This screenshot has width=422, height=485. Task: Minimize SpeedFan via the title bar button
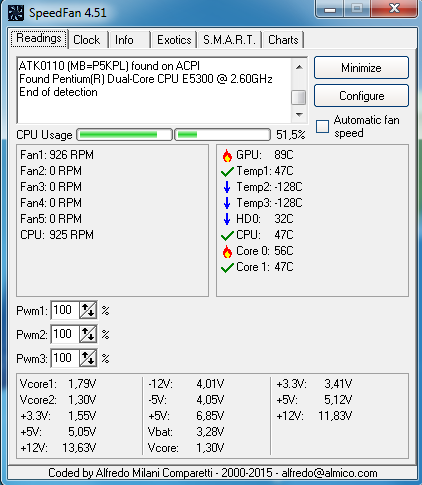tap(329, 8)
